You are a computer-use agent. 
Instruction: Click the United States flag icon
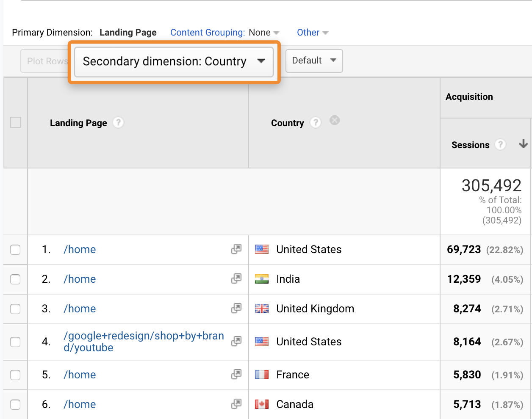click(261, 249)
